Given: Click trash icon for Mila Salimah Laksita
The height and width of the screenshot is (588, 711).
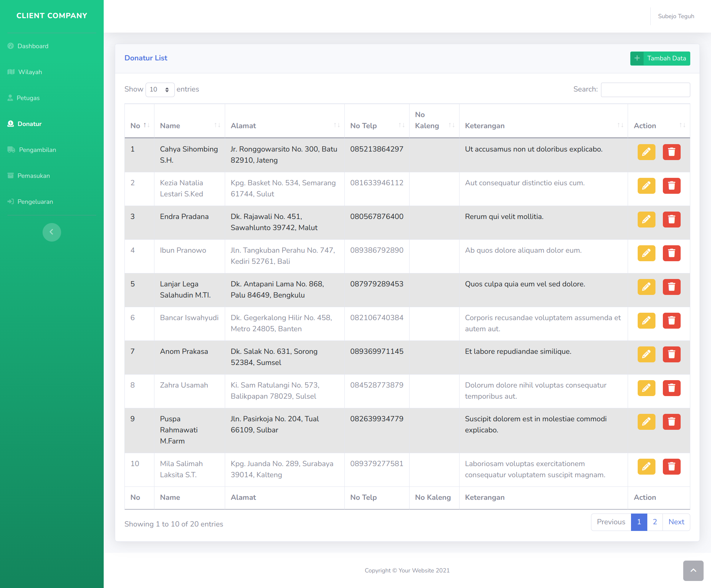Looking at the screenshot, I should [x=671, y=466].
